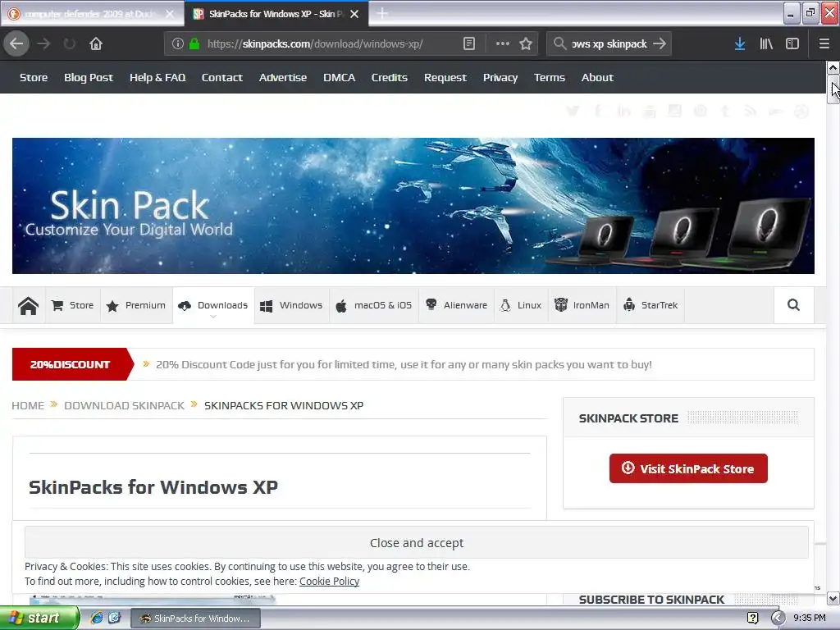Click red 20%DISCOUNT label
The width and height of the screenshot is (840, 630).
(x=71, y=364)
